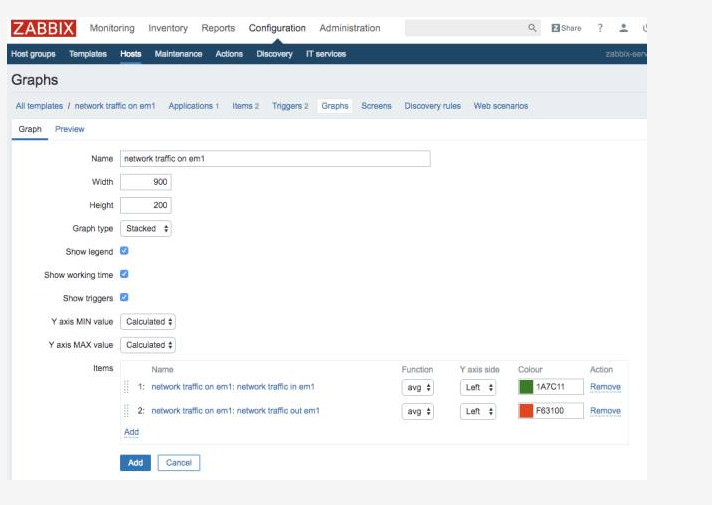Viewport: 712px width, 505px height.
Task: Go to IT services submenu
Action: [326, 54]
